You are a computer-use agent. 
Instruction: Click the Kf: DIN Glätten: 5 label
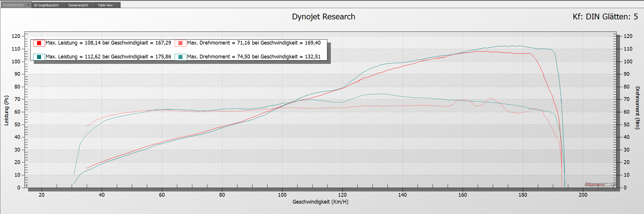[605, 17]
